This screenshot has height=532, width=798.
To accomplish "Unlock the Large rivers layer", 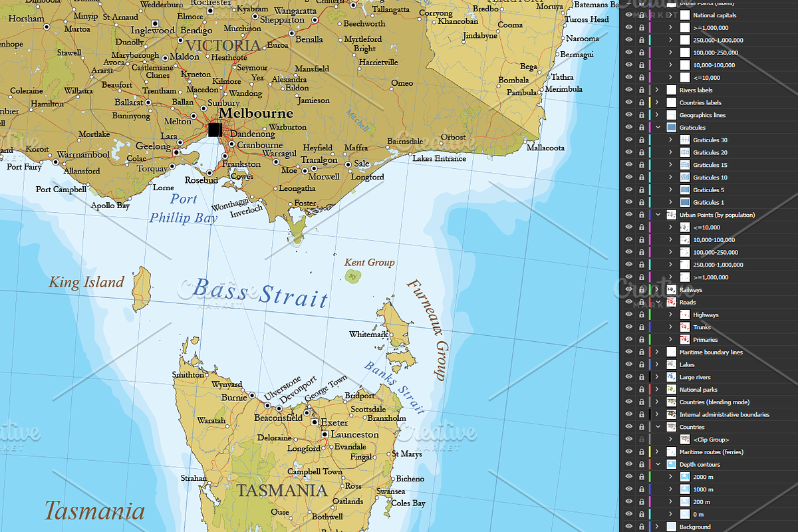I will pyautogui.click(x=641, y=377).
